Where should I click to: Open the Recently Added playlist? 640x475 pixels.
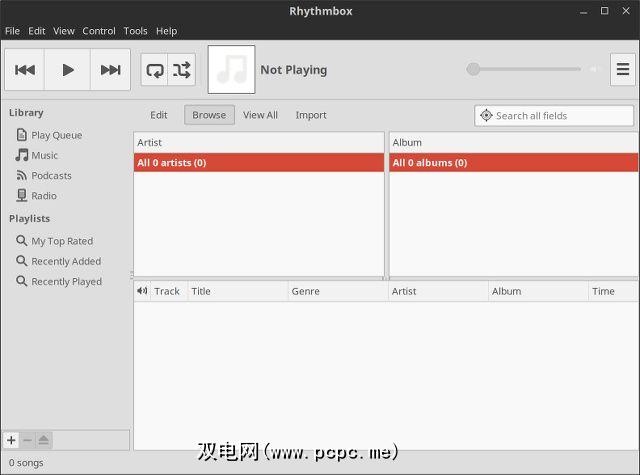[x=65, y=261]
